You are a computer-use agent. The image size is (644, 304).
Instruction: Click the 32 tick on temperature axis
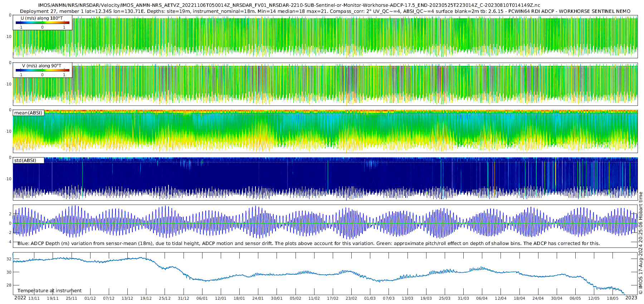click(x=9, y=259)
